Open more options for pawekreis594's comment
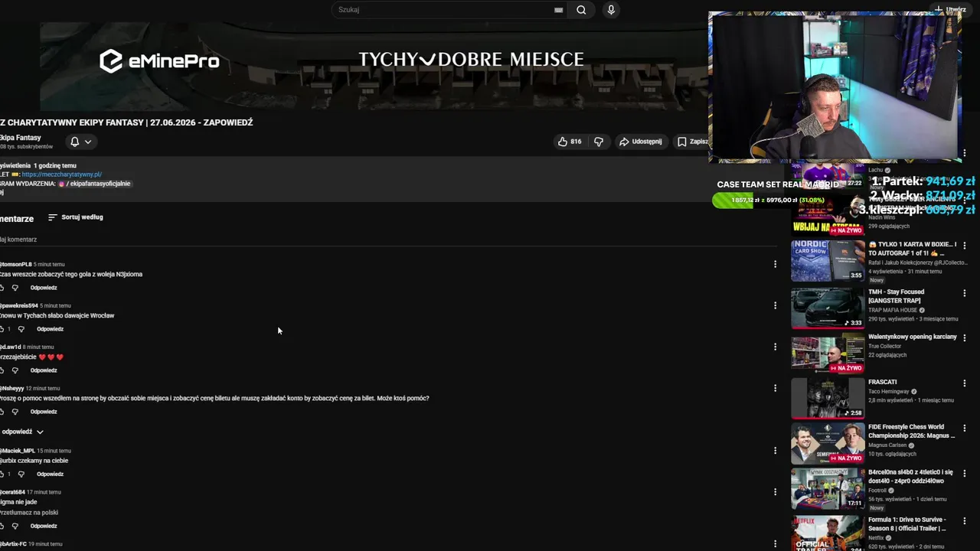This screenshot has width=980, height=551. (775, 305)
